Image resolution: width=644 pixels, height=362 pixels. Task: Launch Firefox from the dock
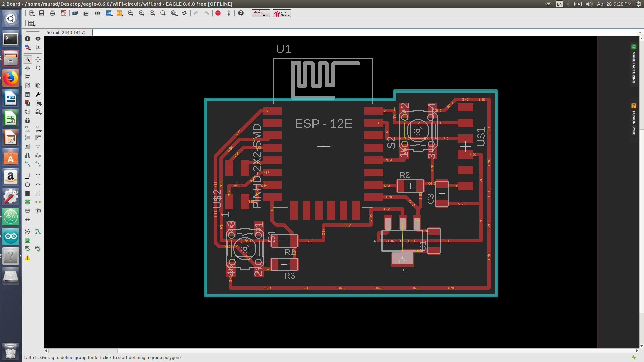pyautogui.click(x=11, y=78)
